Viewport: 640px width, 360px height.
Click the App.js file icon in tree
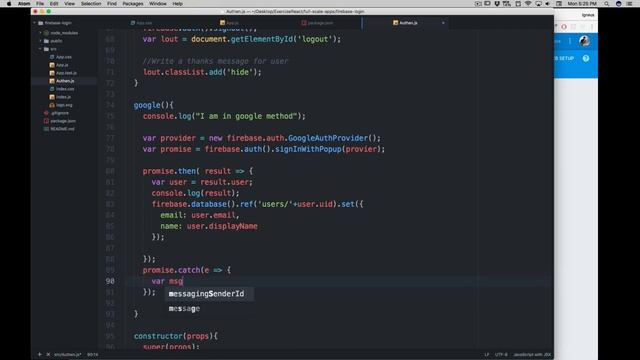coord(52,65)
